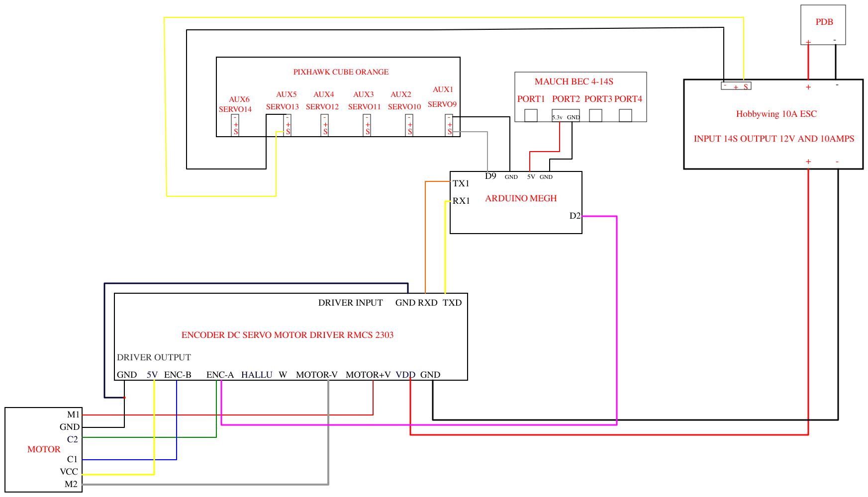868x497 pixels.
Task: Click the ESC signal connector box
Action: pyautogui.click(x=736, y=86)
